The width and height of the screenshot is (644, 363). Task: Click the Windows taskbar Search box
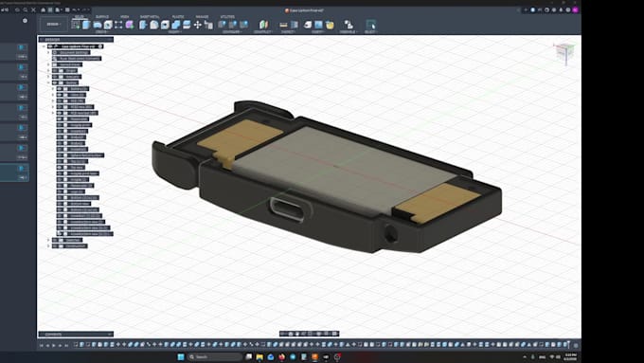(x=215, y=356)
